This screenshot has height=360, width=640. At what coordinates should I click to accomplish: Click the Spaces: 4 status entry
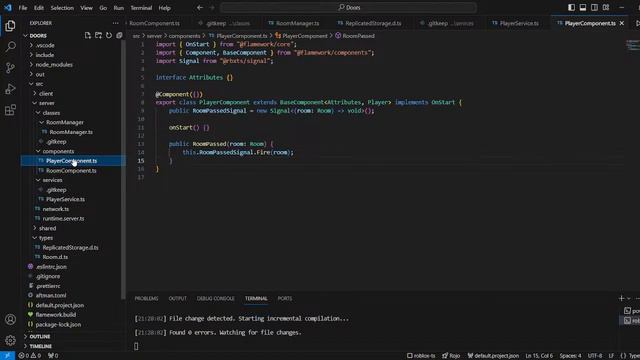tap(570, 356)
